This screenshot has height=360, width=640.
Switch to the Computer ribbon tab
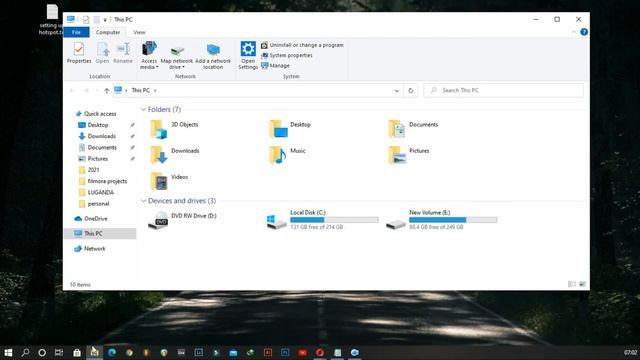[x=108, y=32]
